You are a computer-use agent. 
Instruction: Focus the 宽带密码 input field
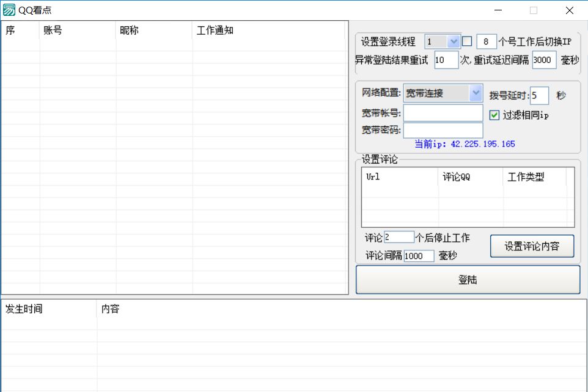[x=443, y=130]
